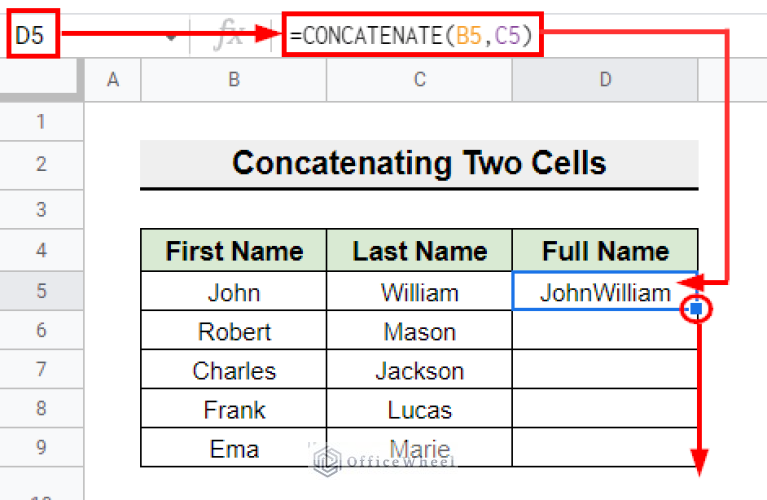Viewport: 767px width, 500px height.
Task: Select row 9 header
Action: (41, 449)
